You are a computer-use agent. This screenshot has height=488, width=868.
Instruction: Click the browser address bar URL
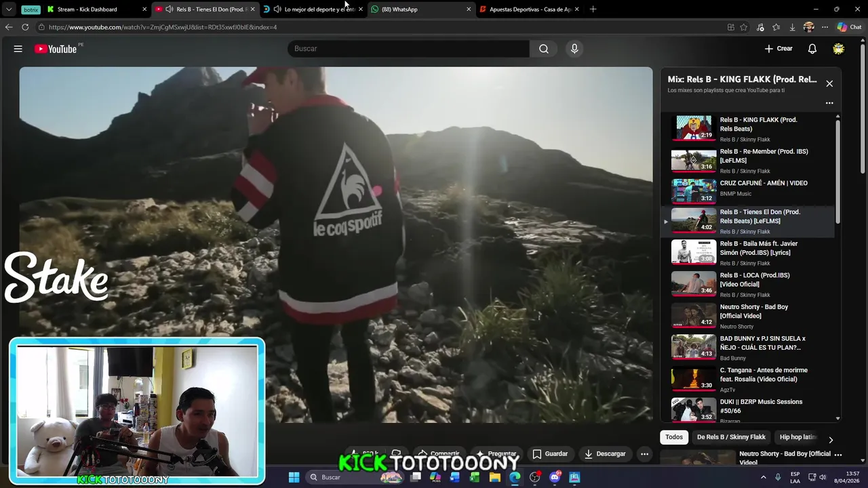coord(163,27)
